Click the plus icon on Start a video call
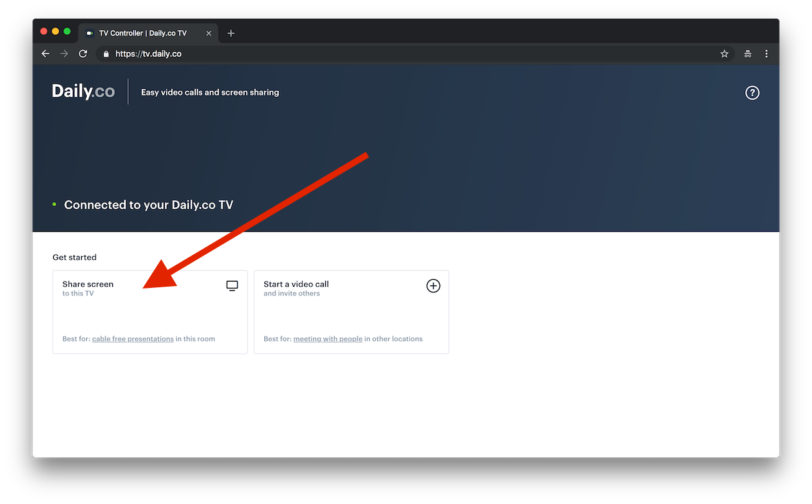The image size is (812, 504). click(433, 286)
